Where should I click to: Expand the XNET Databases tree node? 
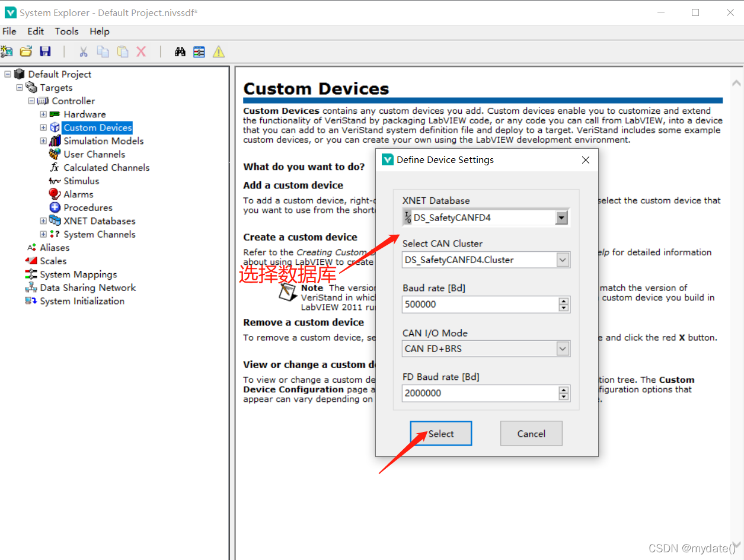point(43,220)
